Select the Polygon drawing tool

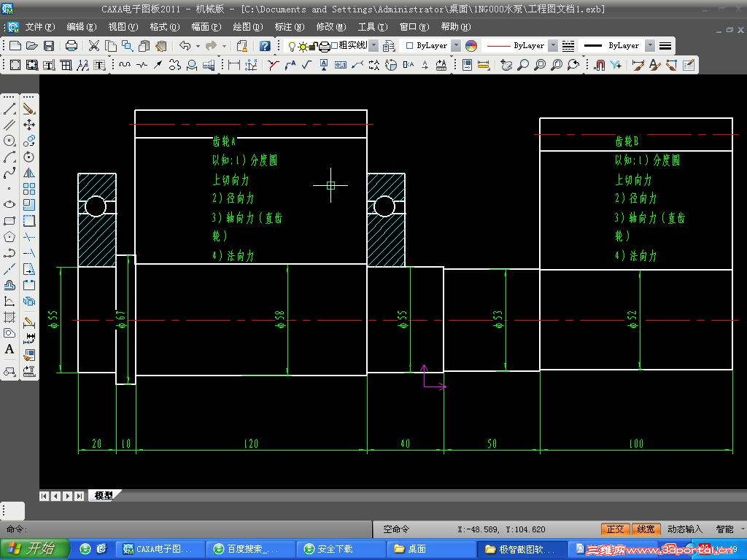pos(9,237)
